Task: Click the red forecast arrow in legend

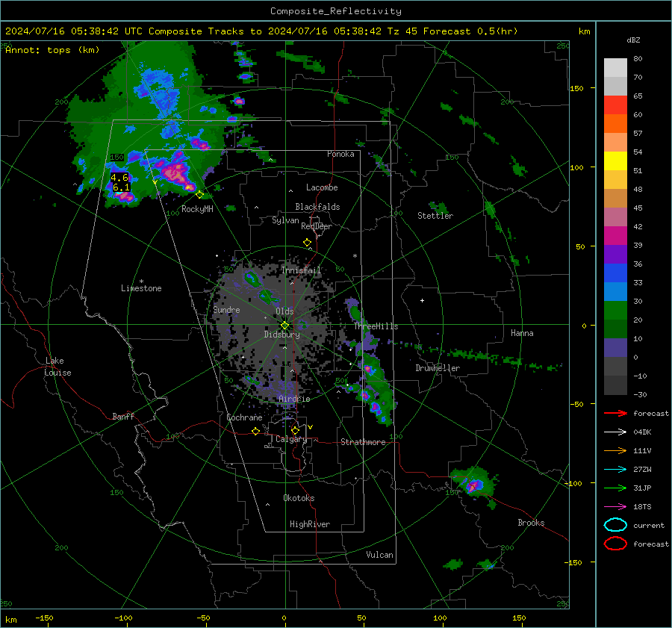Action: coord(615,413)
